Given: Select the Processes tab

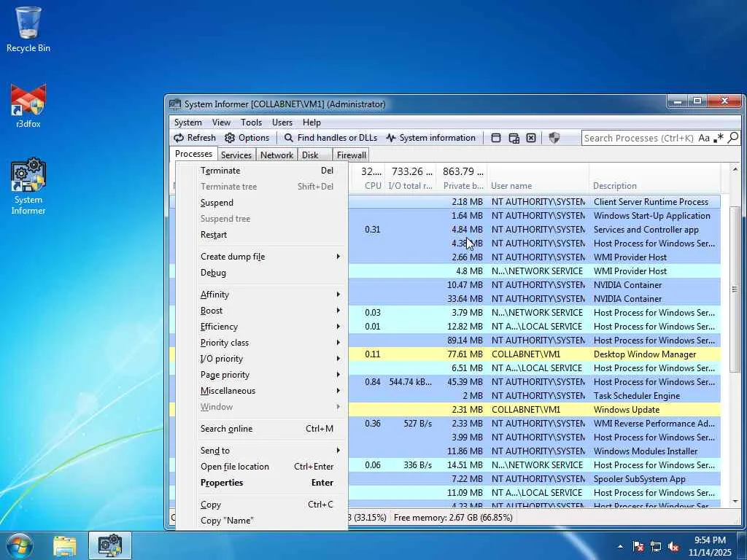Looking at the screenshot, I should (x=193, y=154).
